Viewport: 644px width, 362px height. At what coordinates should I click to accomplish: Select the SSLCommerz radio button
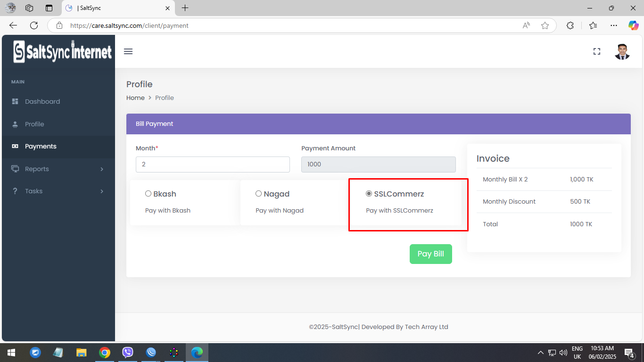(x=369, y=194)
